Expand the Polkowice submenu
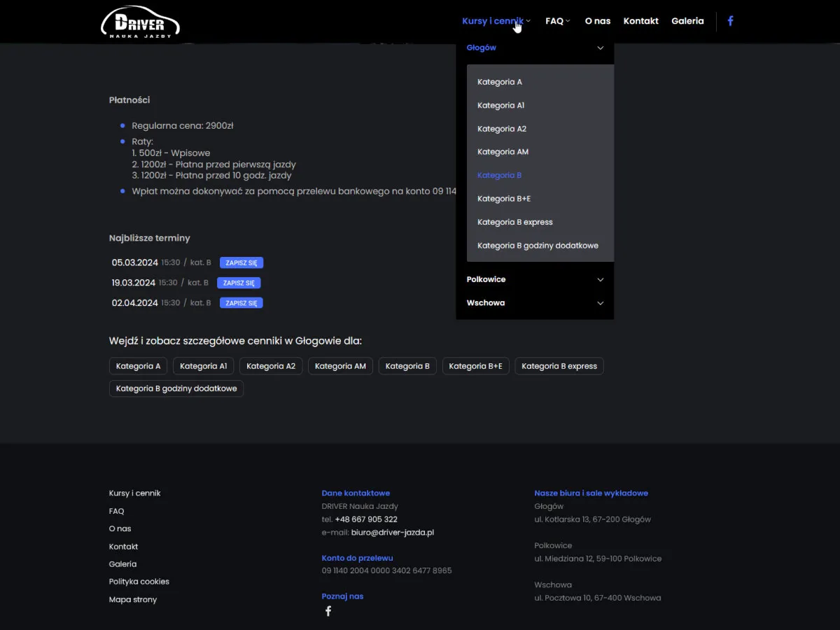840x630 pixels. [x=600, y=280]
